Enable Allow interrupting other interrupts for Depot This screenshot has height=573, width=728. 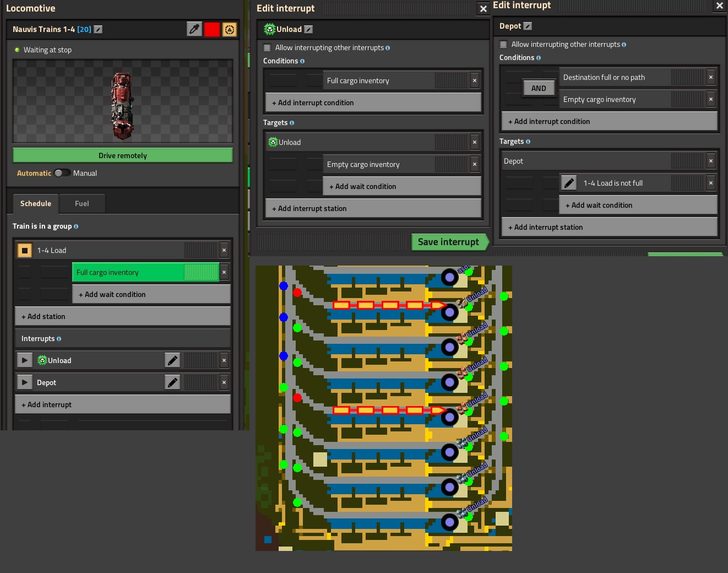pyautogui.click(x=503, y=45)
